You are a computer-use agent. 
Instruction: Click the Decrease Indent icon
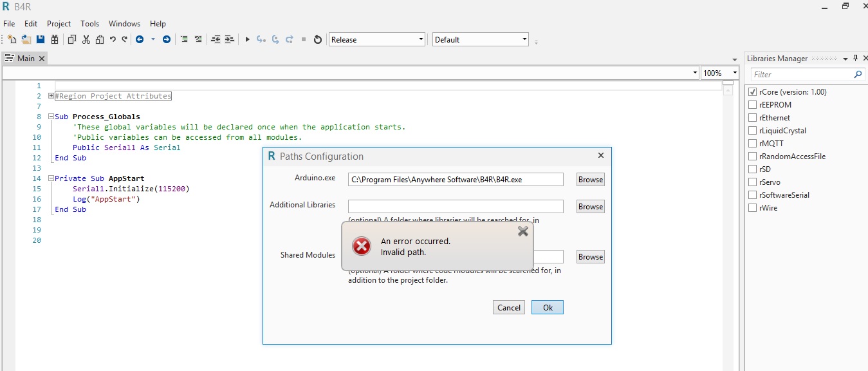(216, 39)
